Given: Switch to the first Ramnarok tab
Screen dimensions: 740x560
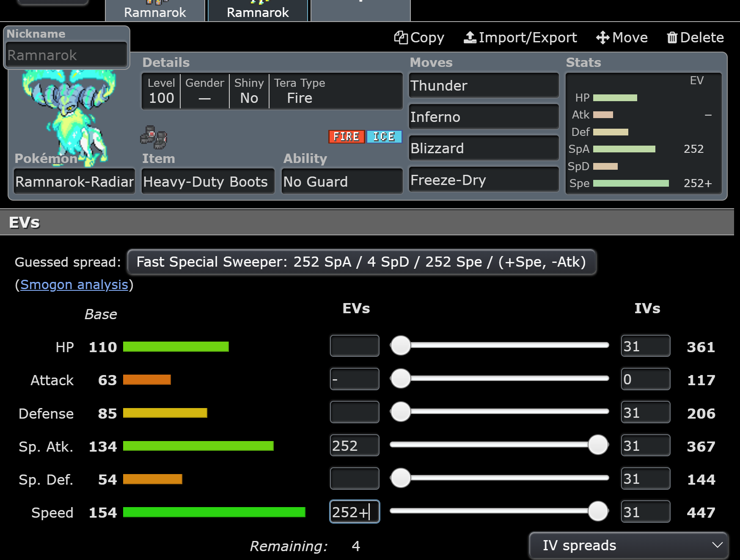Looking at the screenshot, I should tap(155, 11).
